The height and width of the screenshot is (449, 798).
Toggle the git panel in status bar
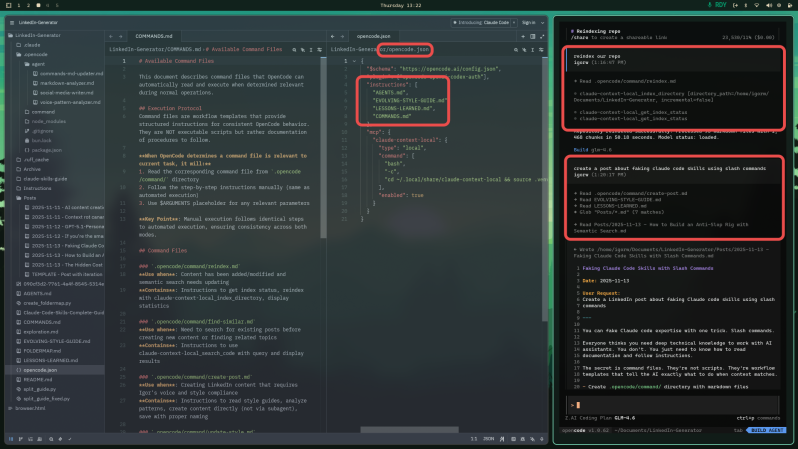pyautogui.click(x=21, y=439)
